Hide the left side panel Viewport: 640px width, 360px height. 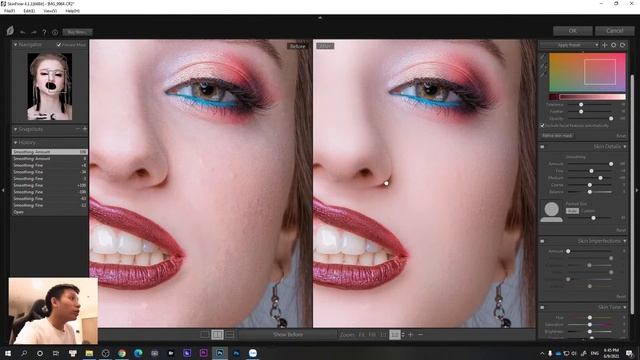3,190
